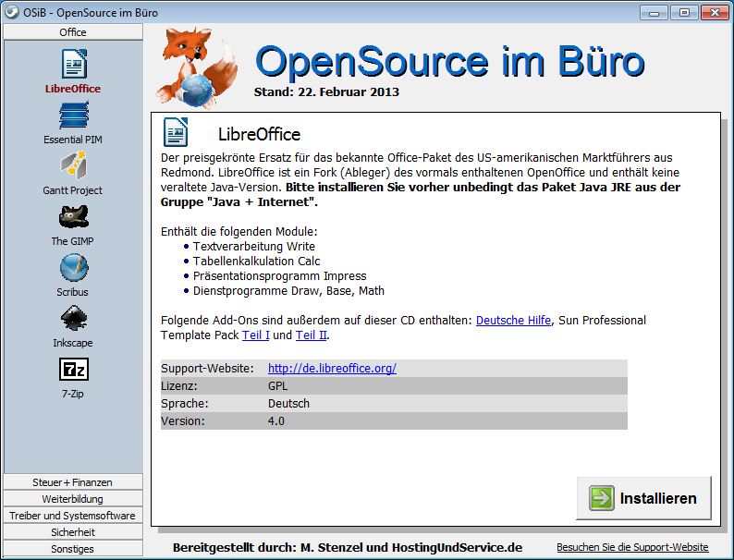The height and width of the screenshot is (560, 734).
Task: Click the Lizenz value GPL
Action: (277, 386)
